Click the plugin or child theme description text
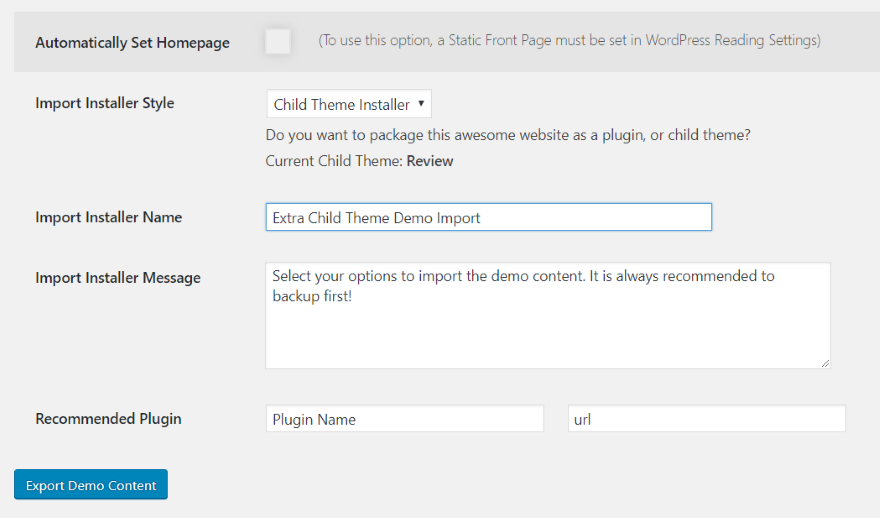The width and height of the screenshot is (880, 518). (x=508, y=135)
